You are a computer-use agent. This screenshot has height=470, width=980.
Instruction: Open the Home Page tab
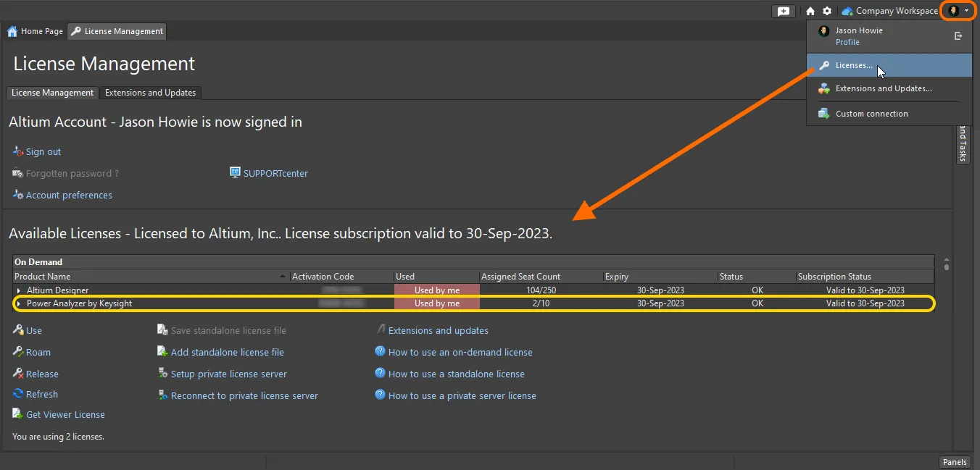[x=35, y=31]
